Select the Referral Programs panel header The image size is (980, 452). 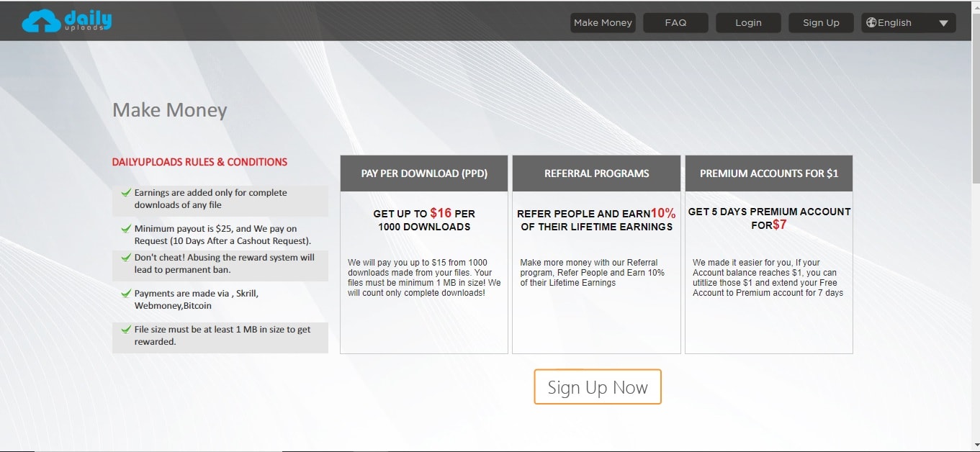596,173
